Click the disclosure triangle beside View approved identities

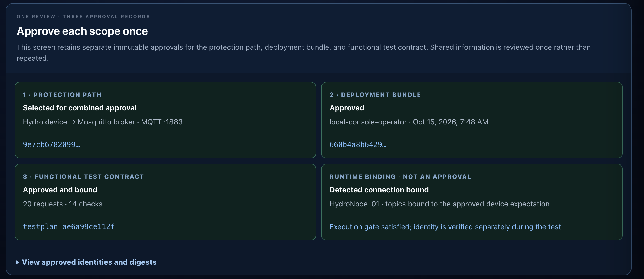click(18, 262)
